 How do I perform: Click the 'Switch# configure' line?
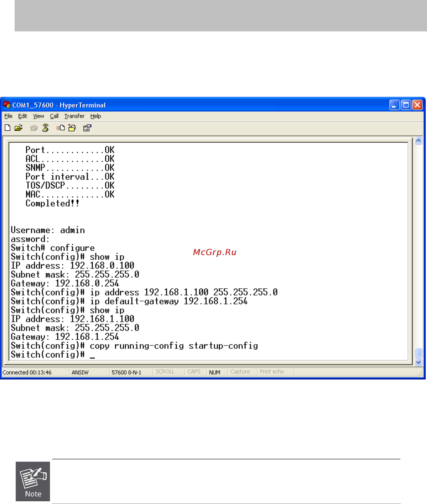tap(53, 248)
